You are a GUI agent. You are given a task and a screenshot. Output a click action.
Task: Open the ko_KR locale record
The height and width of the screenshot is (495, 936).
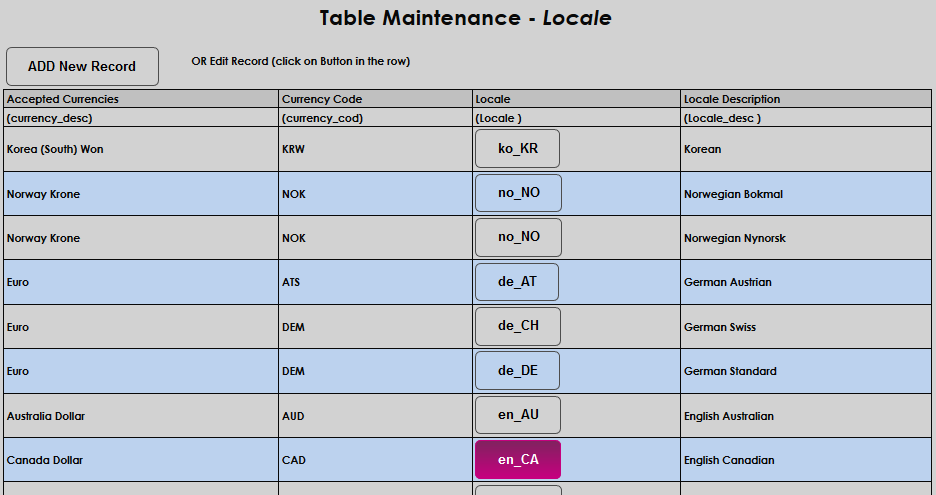point(517,149)
